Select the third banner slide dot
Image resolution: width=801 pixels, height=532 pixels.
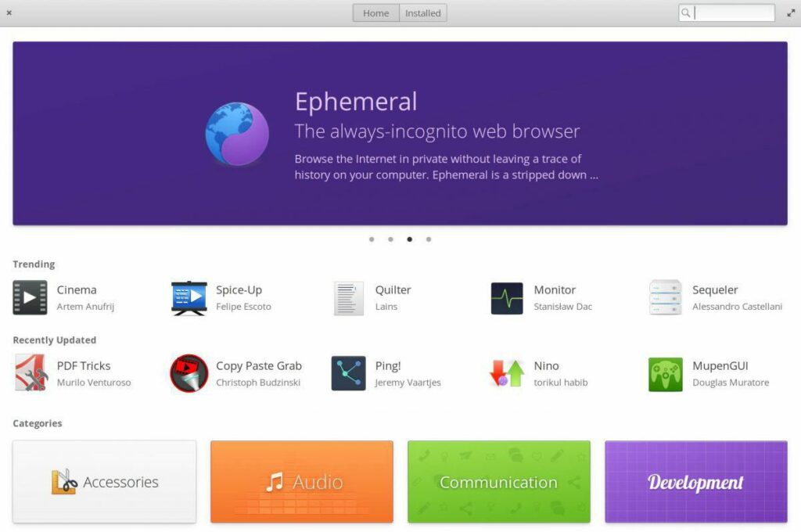(409, 239)
